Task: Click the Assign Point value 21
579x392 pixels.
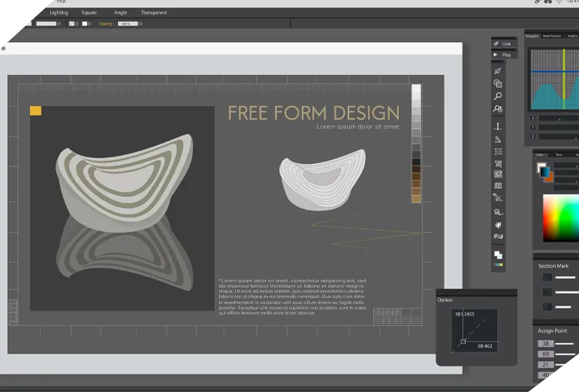Action: click(x=545, y=365)
